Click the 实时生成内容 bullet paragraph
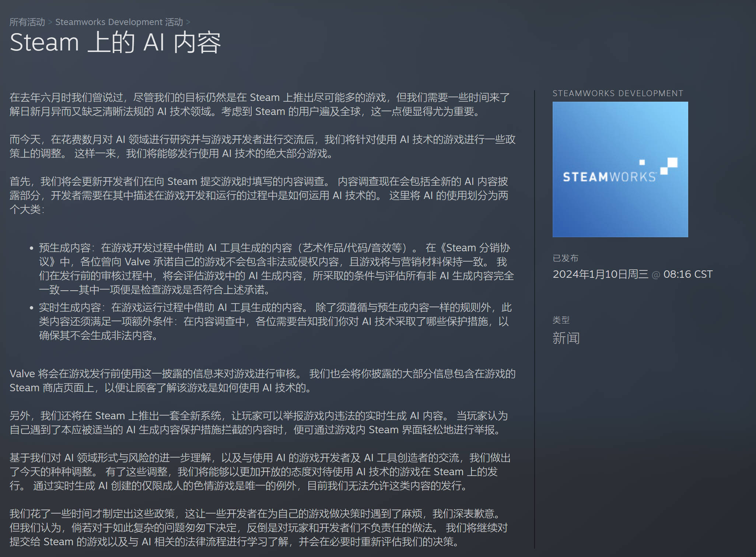 (276, 322)
